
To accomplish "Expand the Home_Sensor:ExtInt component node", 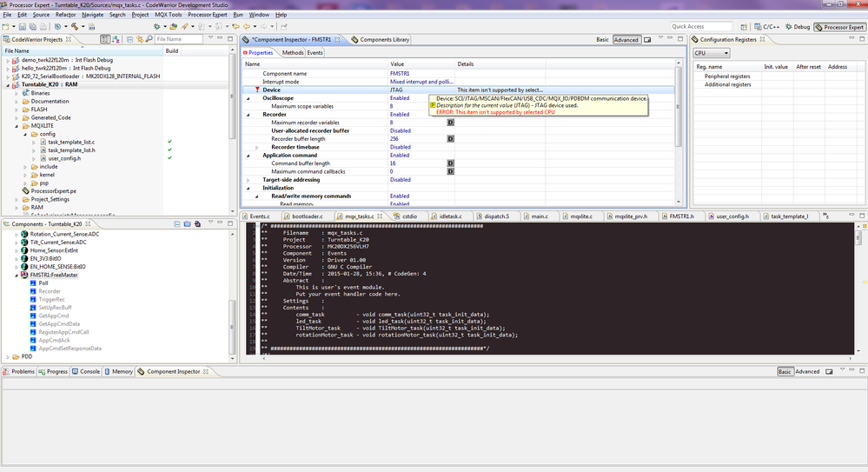I will (x=17, y=250).
